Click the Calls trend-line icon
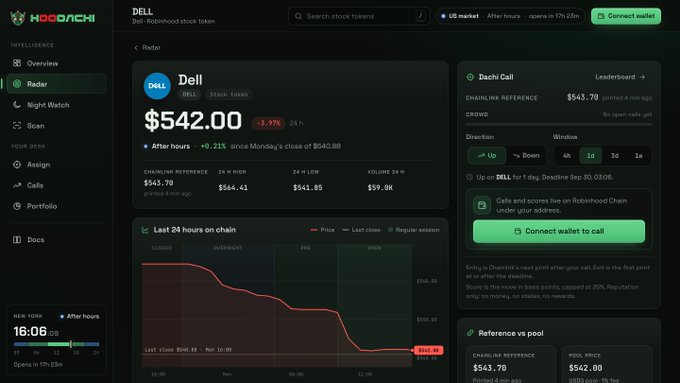 tap(17, 185)
